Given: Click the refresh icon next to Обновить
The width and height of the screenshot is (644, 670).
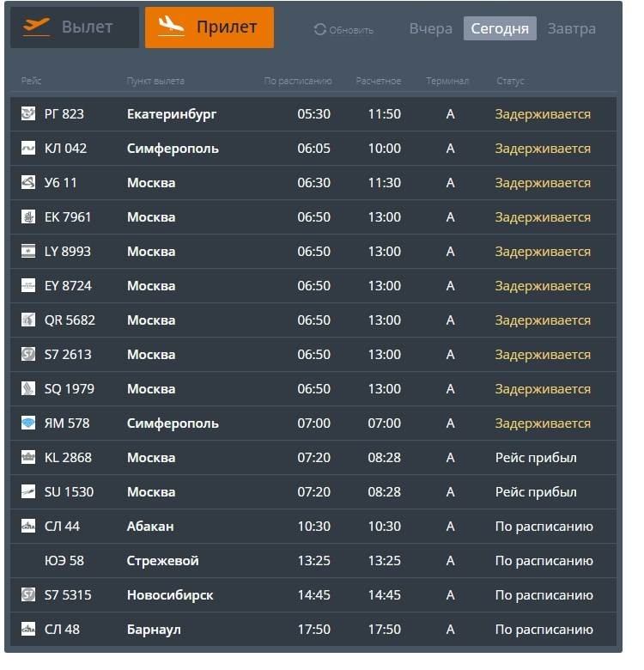Looking at the screenshot, I should coord(320,29).
